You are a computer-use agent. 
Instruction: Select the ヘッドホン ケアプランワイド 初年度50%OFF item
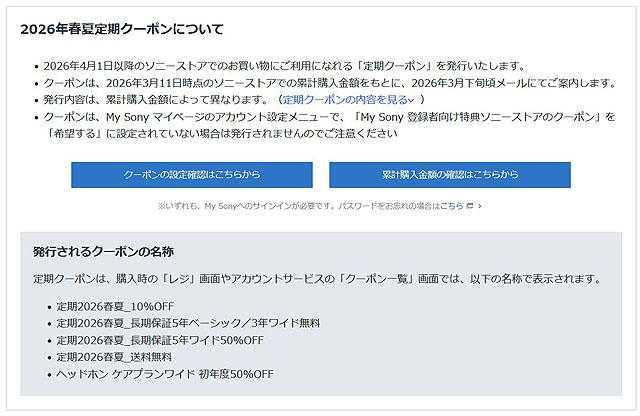[x=165, y=374]
